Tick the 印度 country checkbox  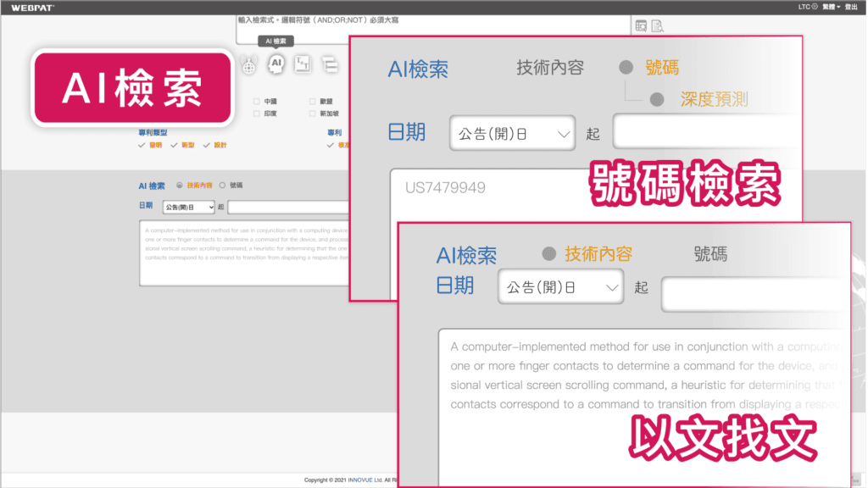(257, 113)
